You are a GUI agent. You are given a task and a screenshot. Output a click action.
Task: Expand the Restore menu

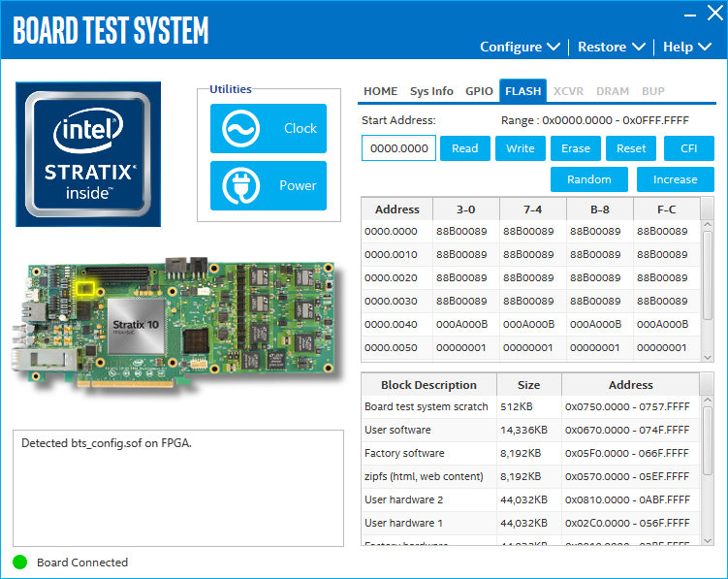(x=611, y=47)
